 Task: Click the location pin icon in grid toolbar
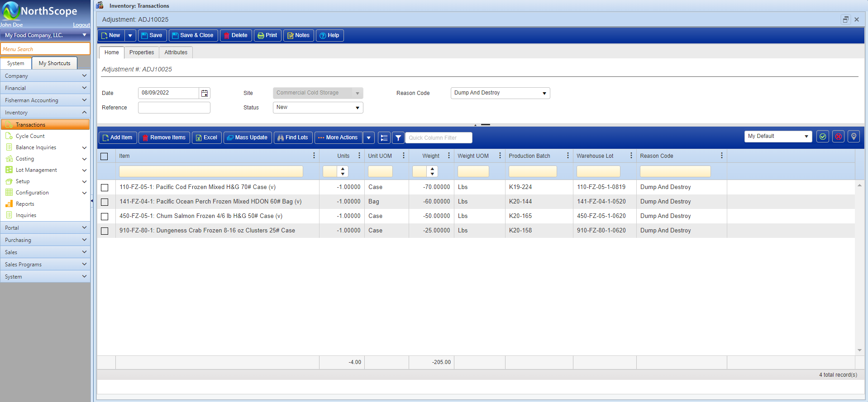pyautogui.click(x=854, y=137)
